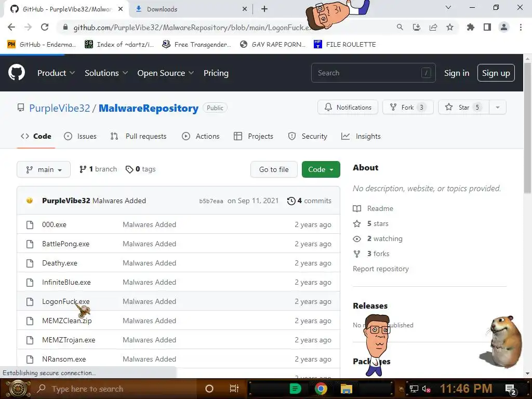
Task: Focus the GitHub Search field
Action: click(x=373, y=73)
